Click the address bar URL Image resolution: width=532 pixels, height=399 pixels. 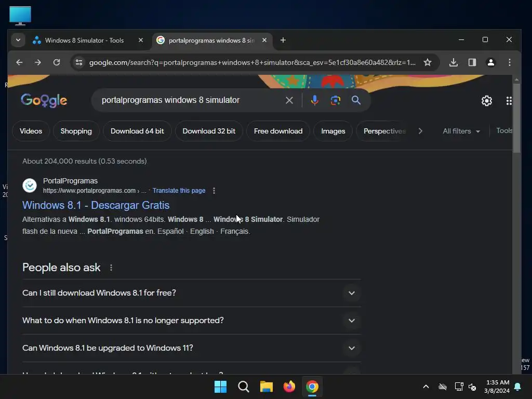[252, 62]
